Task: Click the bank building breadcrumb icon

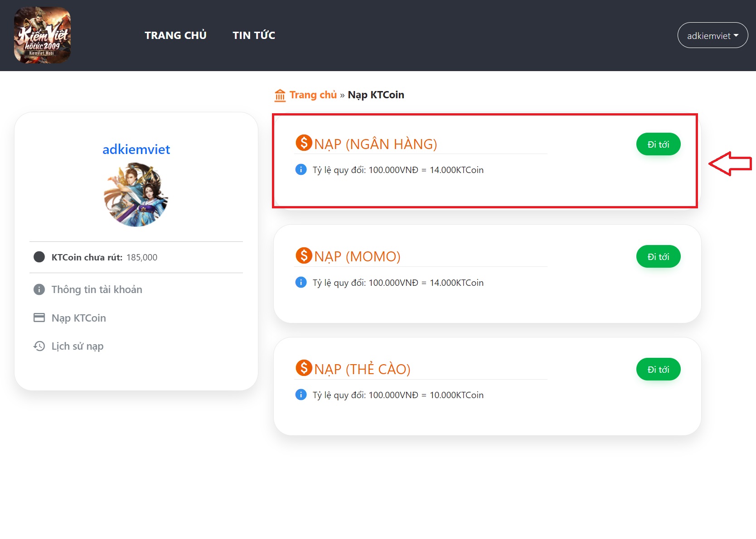Action: click(x=280, y=95)
